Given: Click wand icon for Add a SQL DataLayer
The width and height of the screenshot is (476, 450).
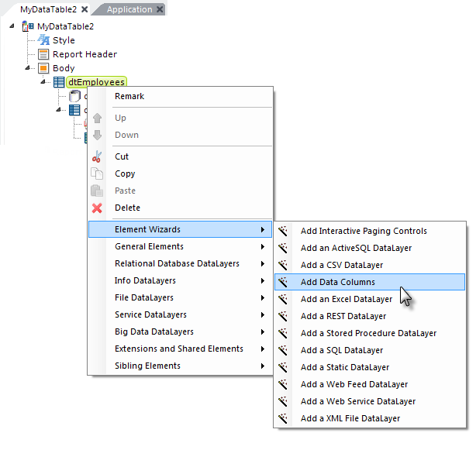Looking at the screenshot, I should [283, 350].
